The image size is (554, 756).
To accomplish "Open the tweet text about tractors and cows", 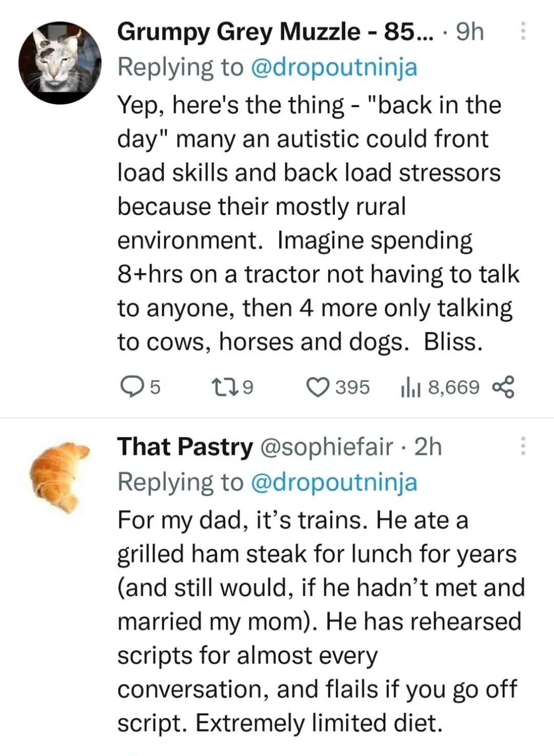I will coord(313,223).
